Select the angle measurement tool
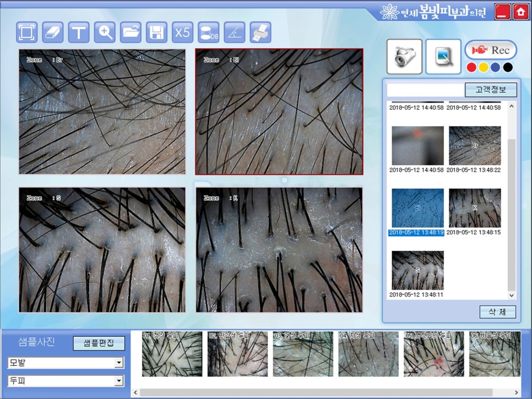Screen dimensions: 532x399 click(x=234, y=32)
